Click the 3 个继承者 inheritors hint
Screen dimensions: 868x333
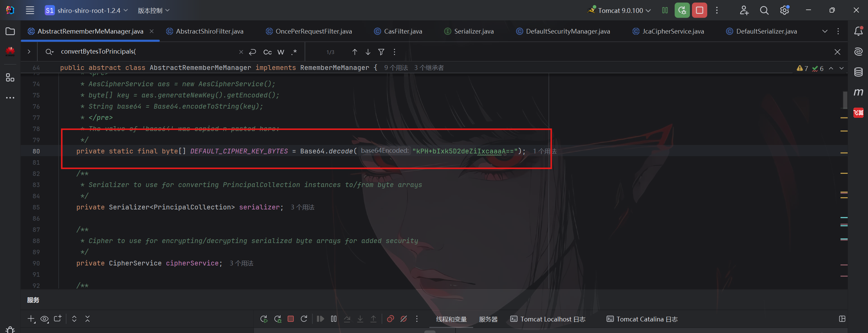429,68
